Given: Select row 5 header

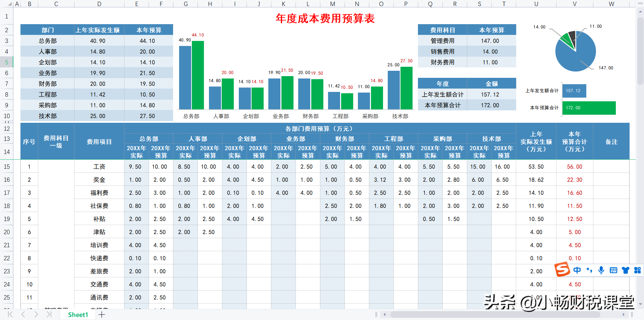Looking at the screenshot, I should coord(7,62).
